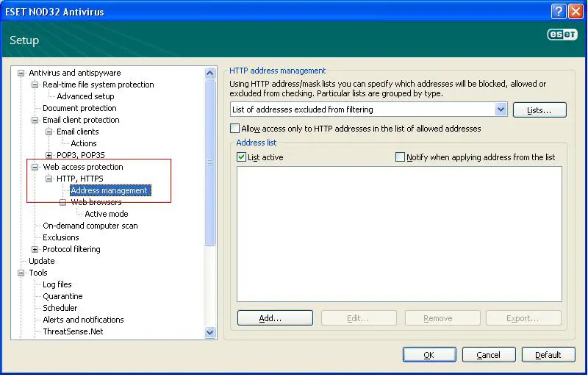
Task: Select Real-time file system protection
Action: click(x=98, y=85)
